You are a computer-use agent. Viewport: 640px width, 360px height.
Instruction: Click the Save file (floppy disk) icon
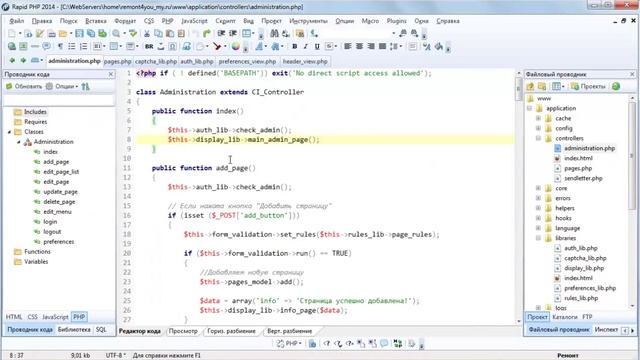(79, 33)
